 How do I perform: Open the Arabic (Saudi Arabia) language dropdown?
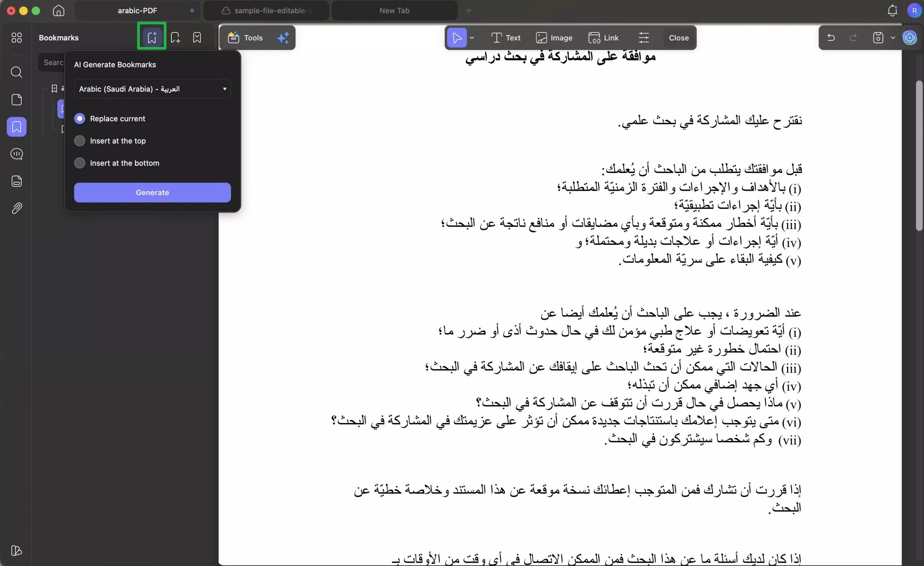(152, 89)
